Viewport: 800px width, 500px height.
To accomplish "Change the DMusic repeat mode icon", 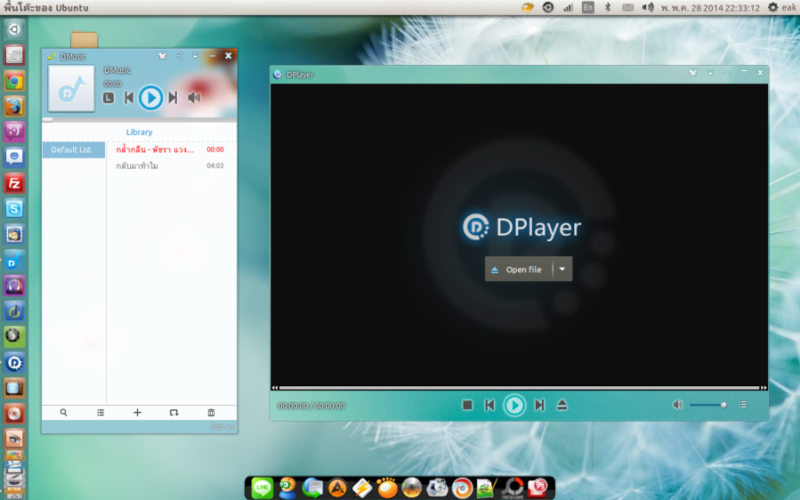I will (174, 412).
